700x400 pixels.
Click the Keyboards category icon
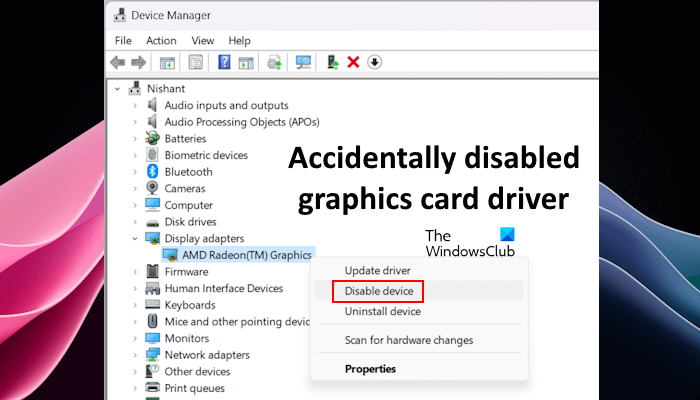[153, 304]
